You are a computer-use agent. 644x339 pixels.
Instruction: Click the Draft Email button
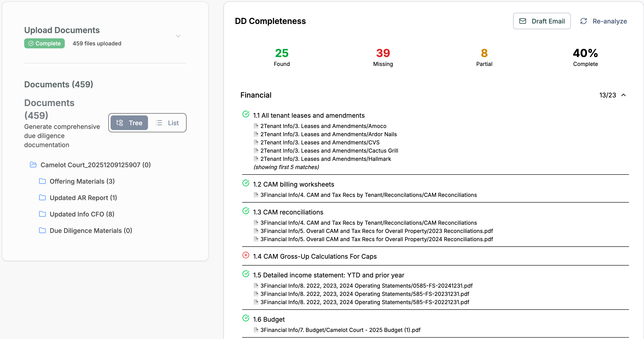[542, 21]
